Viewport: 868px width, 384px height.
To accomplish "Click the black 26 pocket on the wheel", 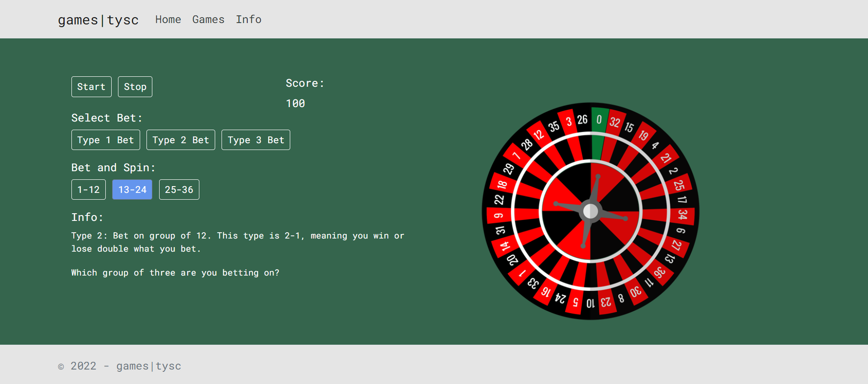I will pyautogui.click(x=582, y=120).
